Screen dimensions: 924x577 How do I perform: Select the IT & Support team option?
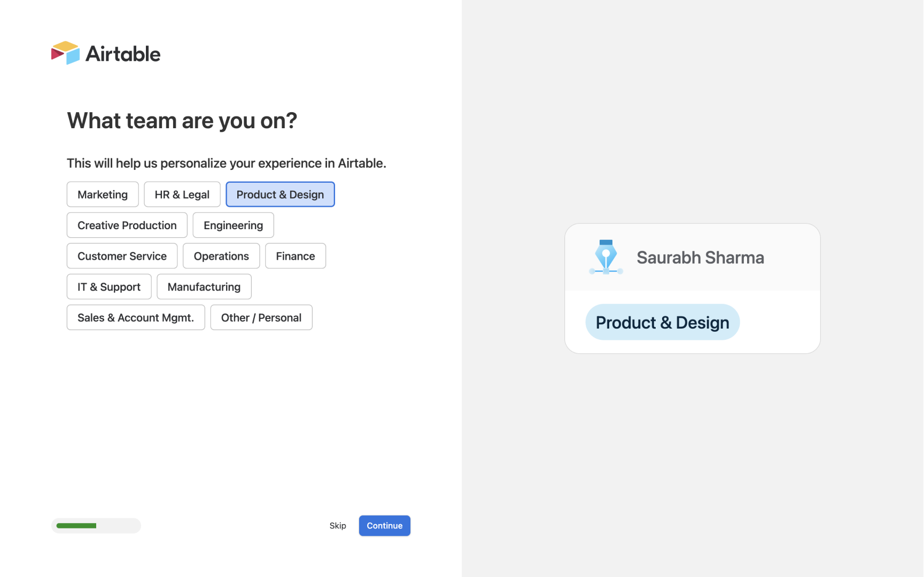pos(109,286)
